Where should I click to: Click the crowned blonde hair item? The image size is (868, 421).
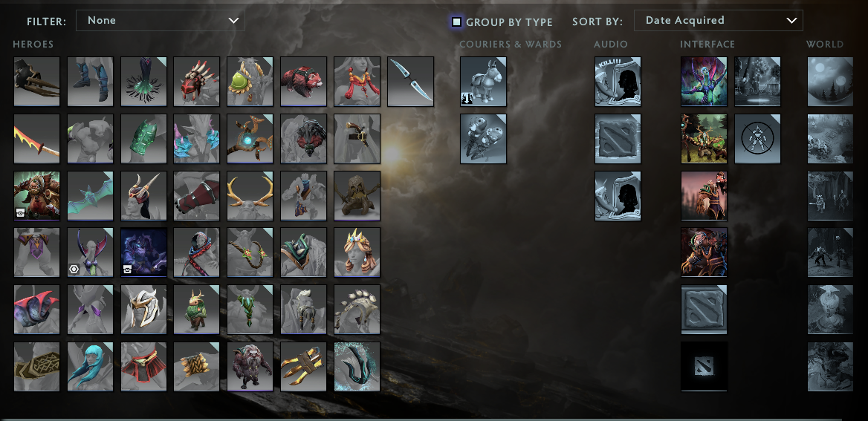tap(357, 252)
